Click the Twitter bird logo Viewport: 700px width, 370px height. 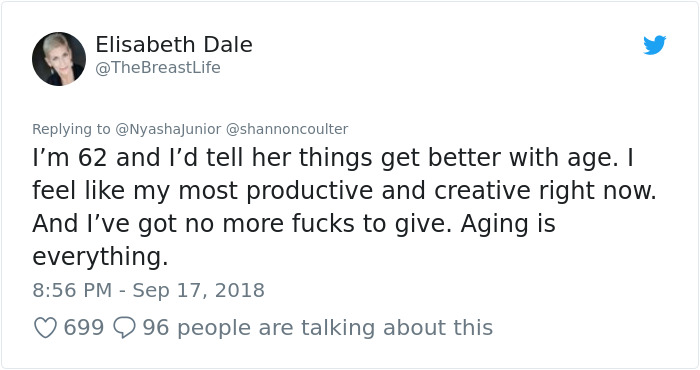pyautogui.click(x=654, y=45)
